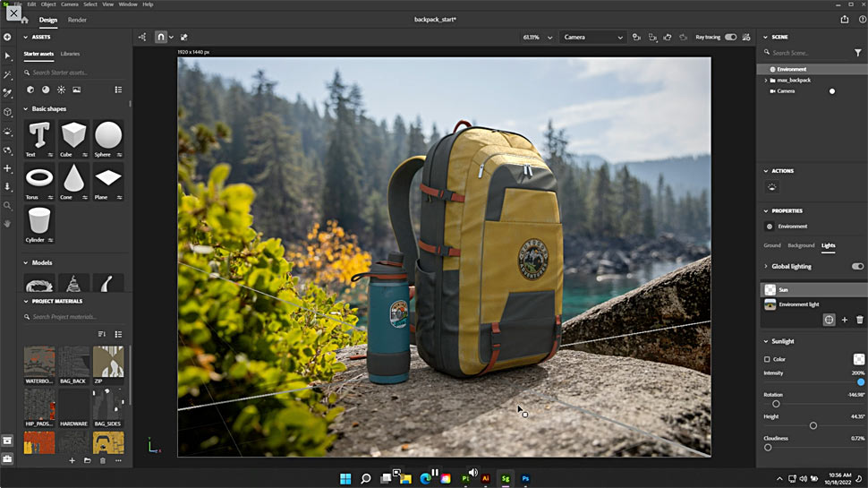This screenshot has height=488, width=868.
Task: Select the Zoom magnifier tool
Action: pos(7,206)
